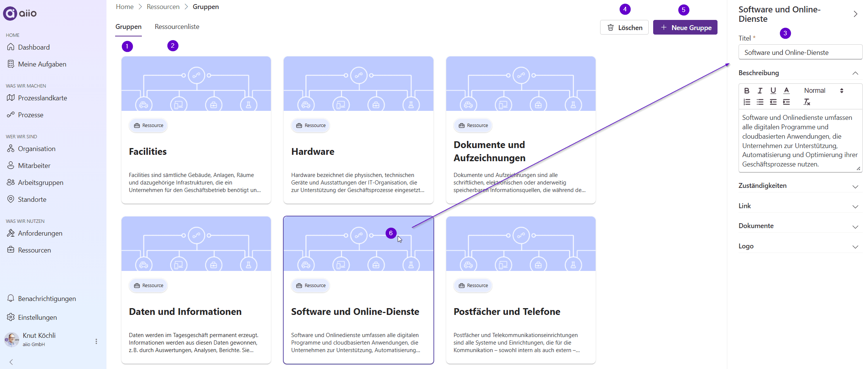Open Einstellungen gear icon

point(11,317)
